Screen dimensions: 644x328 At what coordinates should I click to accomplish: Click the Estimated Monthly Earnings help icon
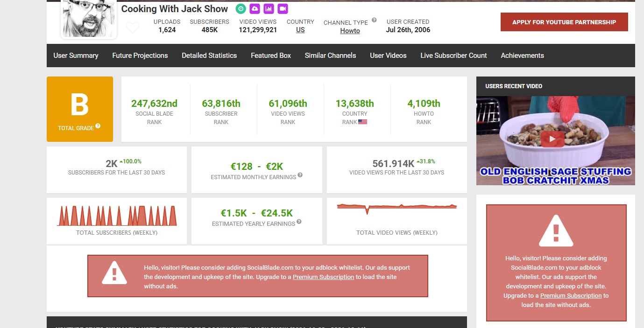(x=300, y=175)
